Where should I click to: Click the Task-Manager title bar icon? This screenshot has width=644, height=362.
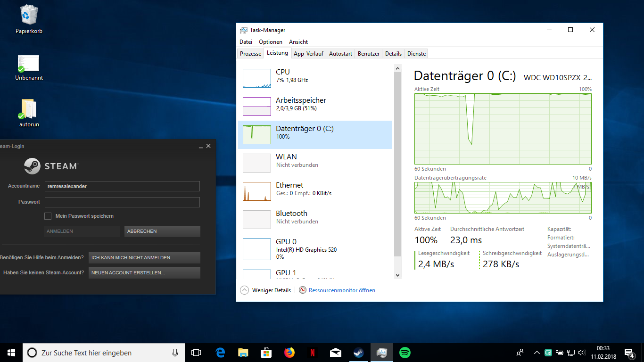pos(244,30)
